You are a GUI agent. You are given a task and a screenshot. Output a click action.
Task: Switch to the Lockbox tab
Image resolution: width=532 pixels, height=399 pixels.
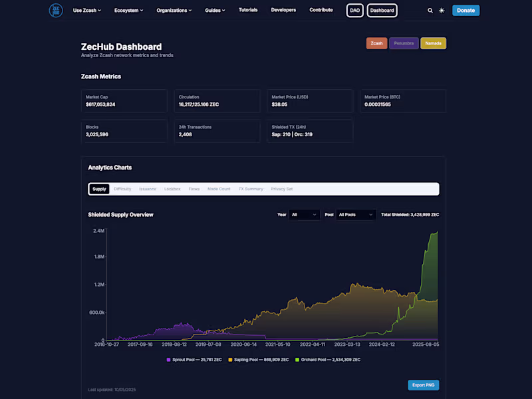point(172,189)
